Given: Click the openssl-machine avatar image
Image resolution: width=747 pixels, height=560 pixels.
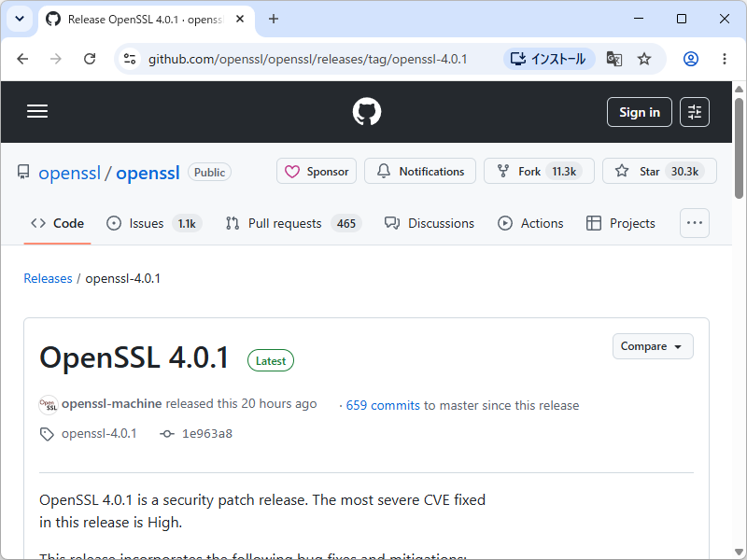Looking at the screenshot, I should [x=49, y=405].
